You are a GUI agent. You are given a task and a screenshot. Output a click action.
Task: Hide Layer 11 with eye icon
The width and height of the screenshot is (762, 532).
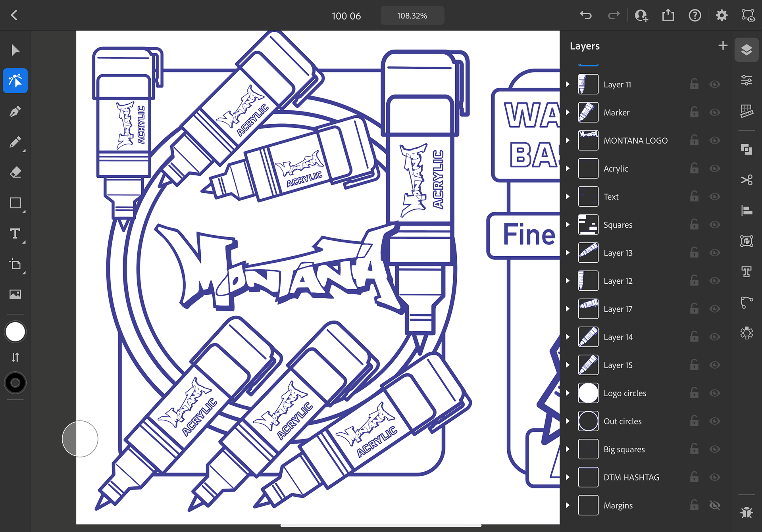715,84
